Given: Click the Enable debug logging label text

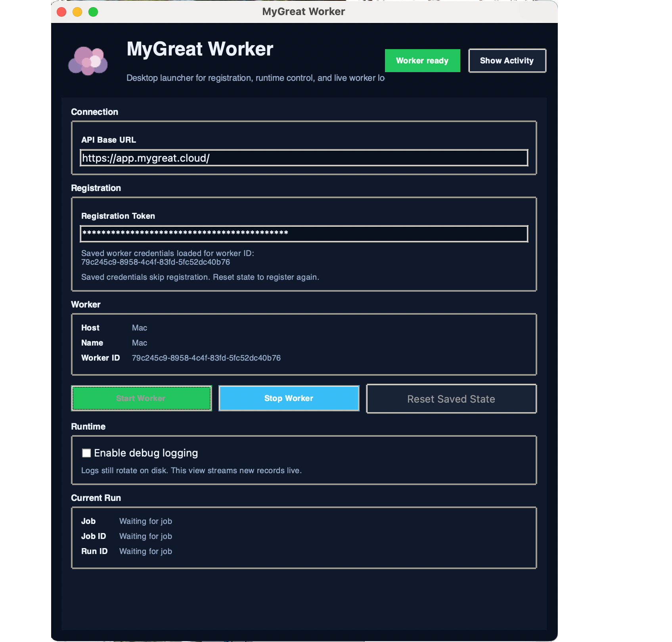Looking at the screenshot, I should (146, 453).
